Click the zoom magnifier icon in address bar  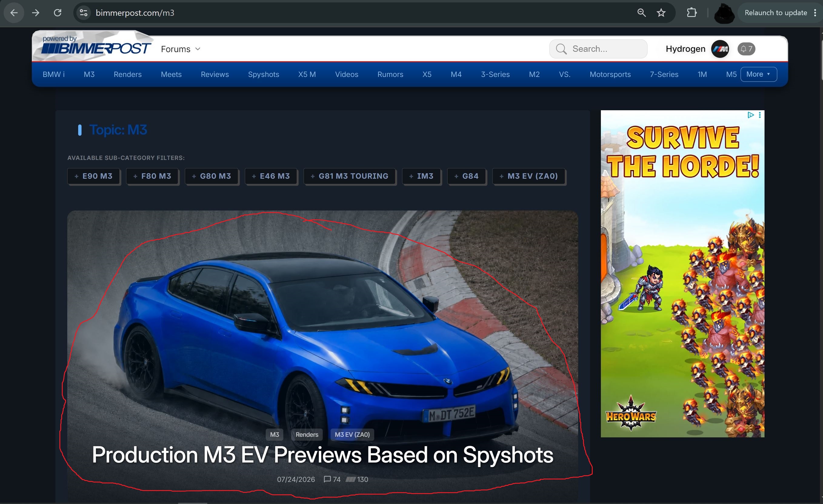[x=641, y=13]
